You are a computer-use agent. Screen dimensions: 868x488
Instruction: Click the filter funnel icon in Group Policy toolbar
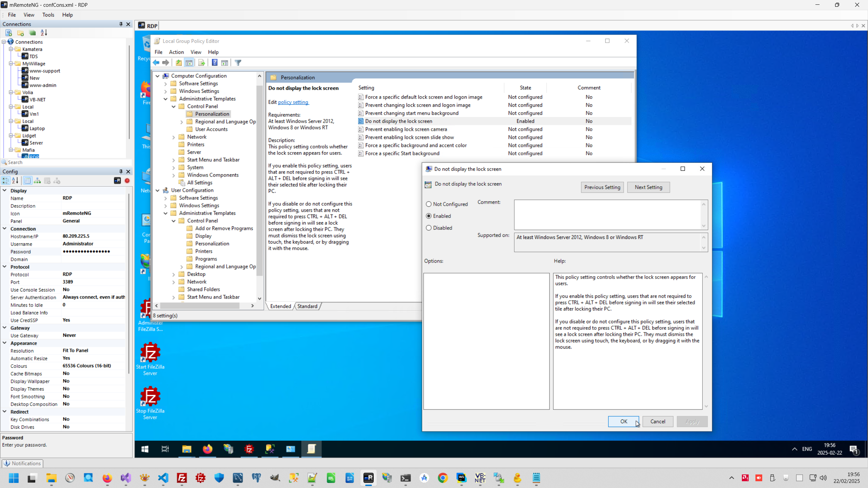click(238, 63)
